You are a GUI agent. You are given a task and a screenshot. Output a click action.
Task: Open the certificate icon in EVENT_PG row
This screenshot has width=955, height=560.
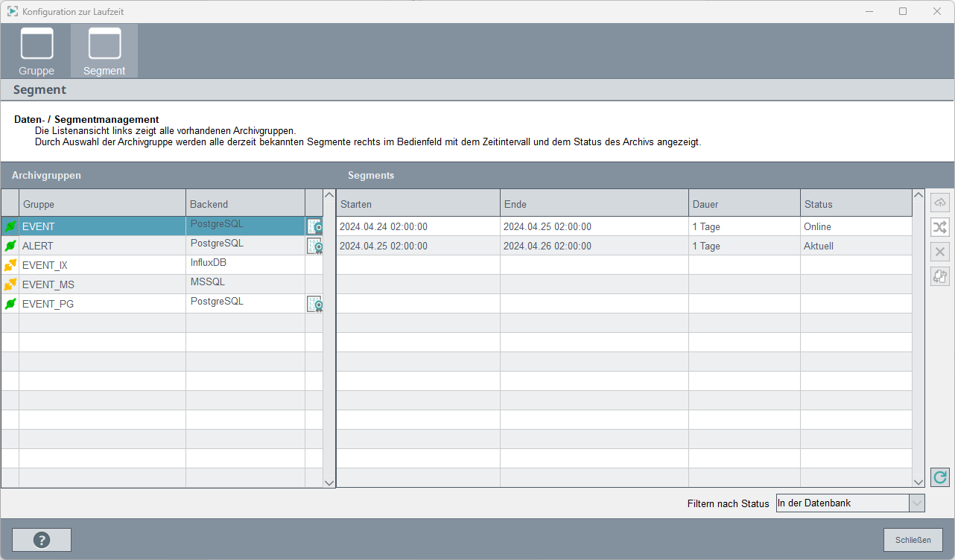(314, 304)
